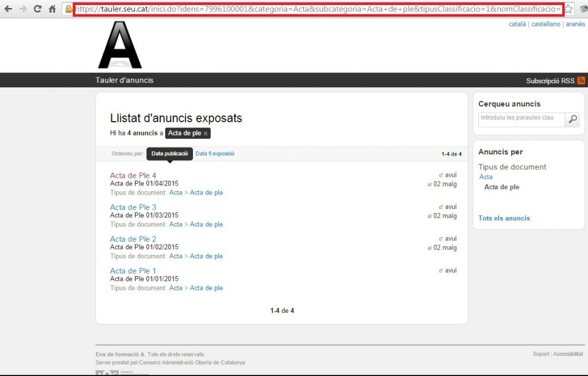Click the large A logo
This screenshot has width=588, height=376.
tap(119, 45)
